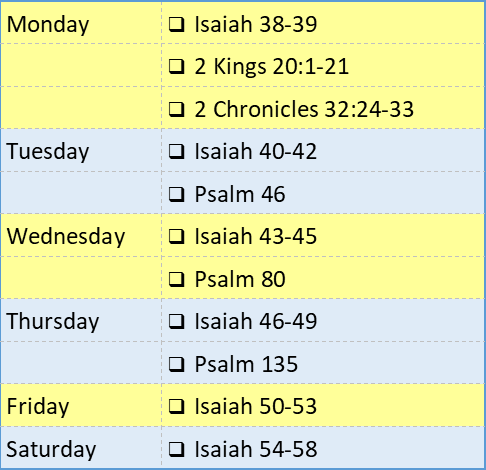
Task: Mark the Isaiah 50-53 checkbox
Action: 176,406
